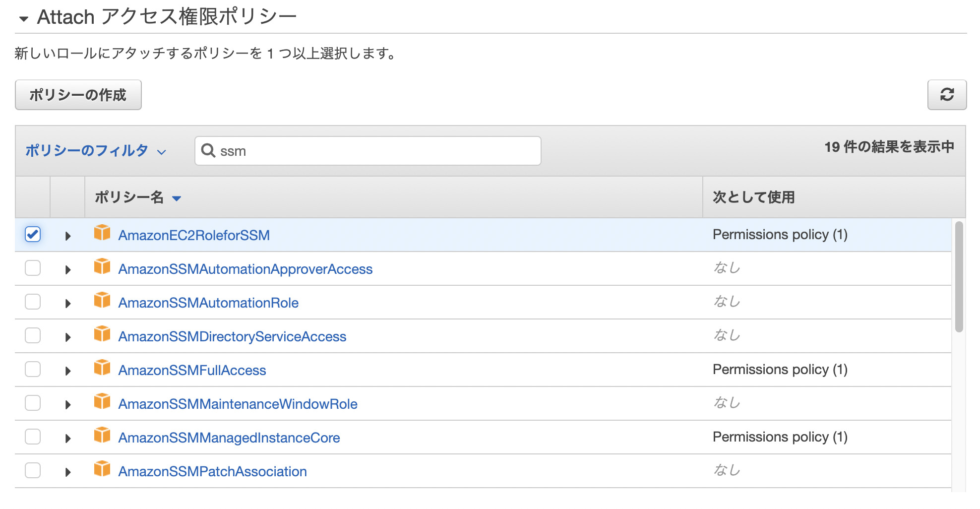The width and height of the screenshot is (980, 509).
Task: Expand AmazonSSMFullAccess row details
Action: pyautogui.click(x=68, y=371)
